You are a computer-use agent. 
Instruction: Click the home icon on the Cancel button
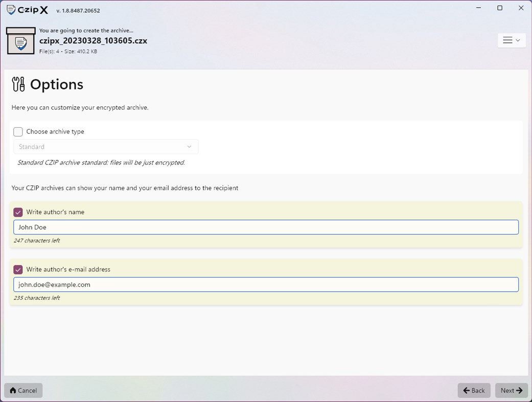(13, 390)
